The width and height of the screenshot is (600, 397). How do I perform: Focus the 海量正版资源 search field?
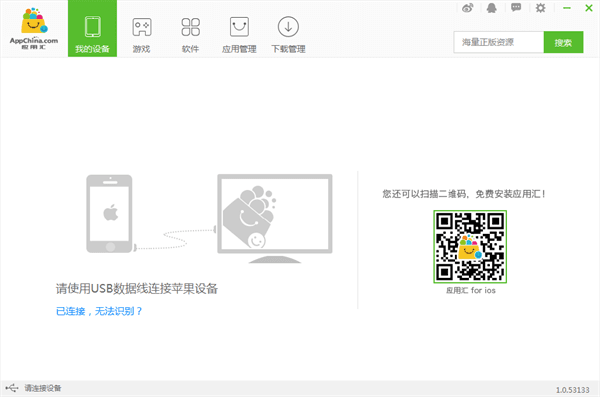pos(499,42)
